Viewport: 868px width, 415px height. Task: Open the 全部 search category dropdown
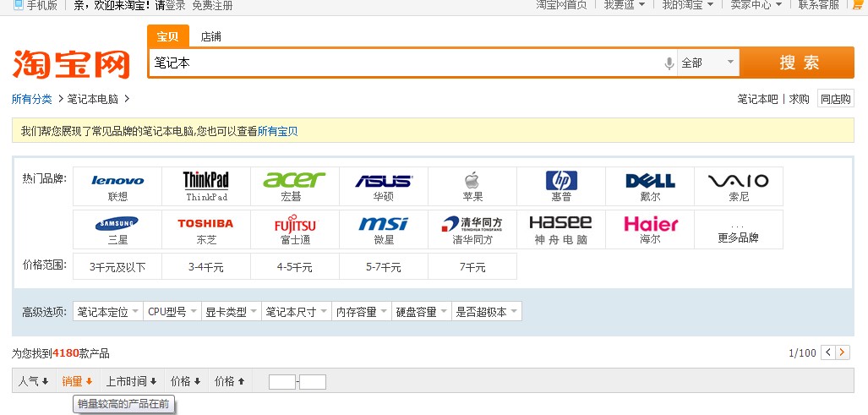point(707,63)
